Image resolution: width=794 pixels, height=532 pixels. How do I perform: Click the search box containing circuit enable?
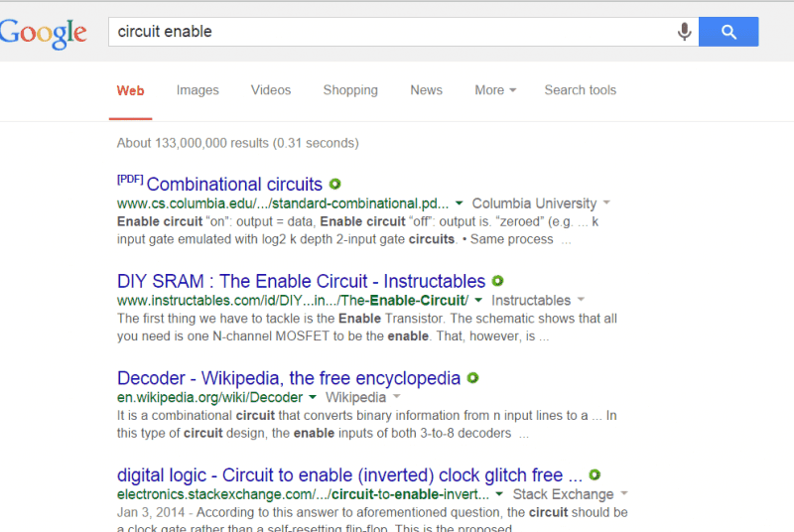387,32
